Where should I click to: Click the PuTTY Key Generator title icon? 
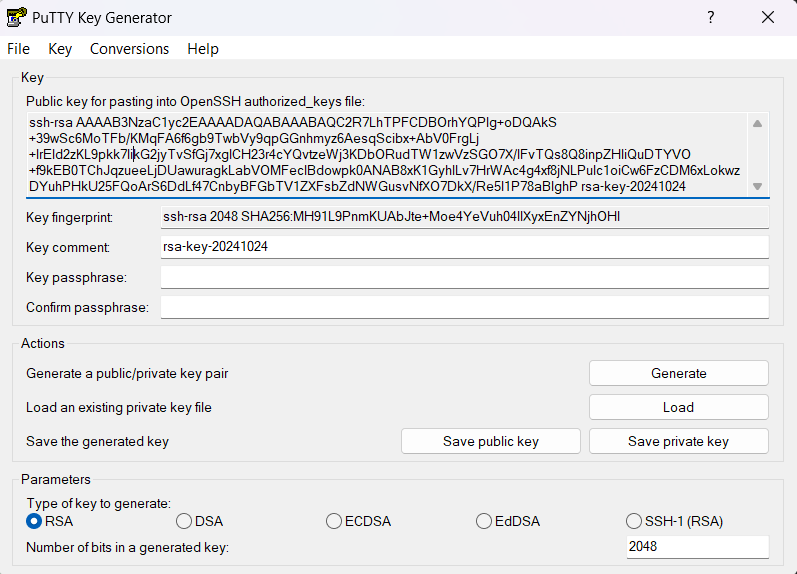click(16, 17)
